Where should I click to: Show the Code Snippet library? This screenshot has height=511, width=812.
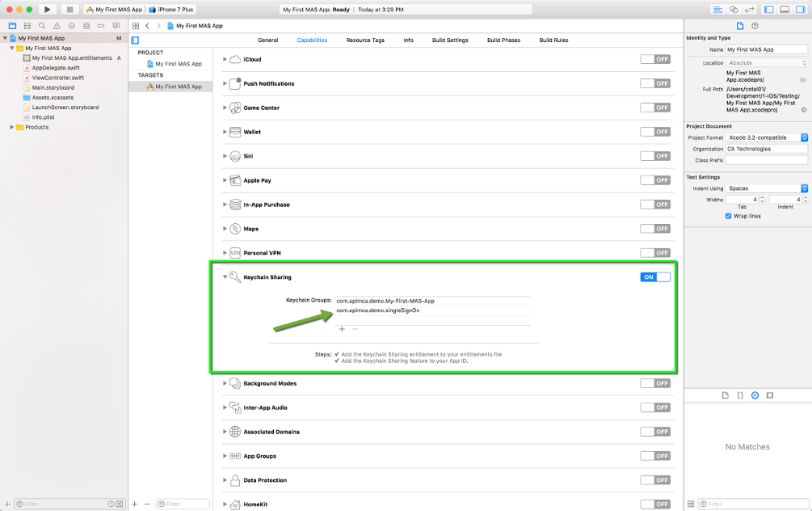pos(740,395)
